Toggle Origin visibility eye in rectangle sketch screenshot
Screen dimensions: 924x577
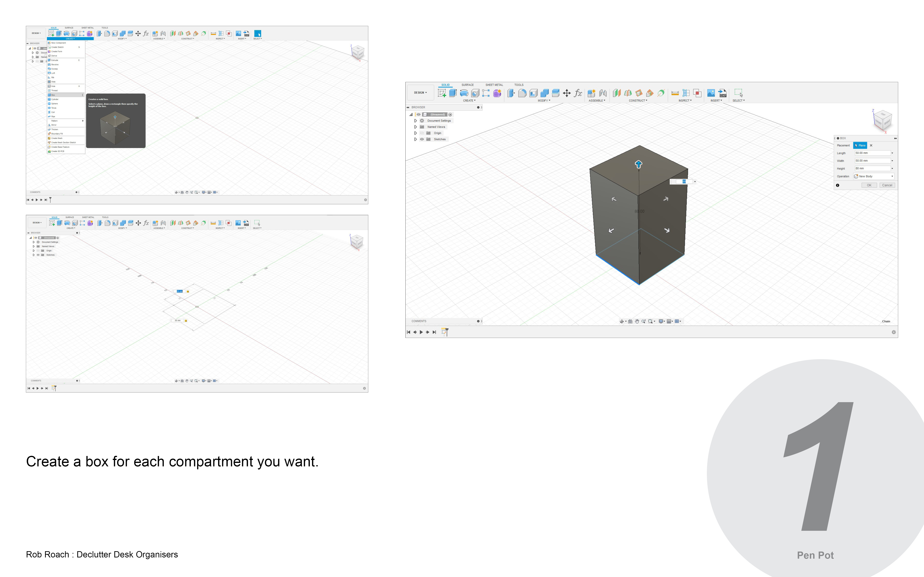click(38, 251)
